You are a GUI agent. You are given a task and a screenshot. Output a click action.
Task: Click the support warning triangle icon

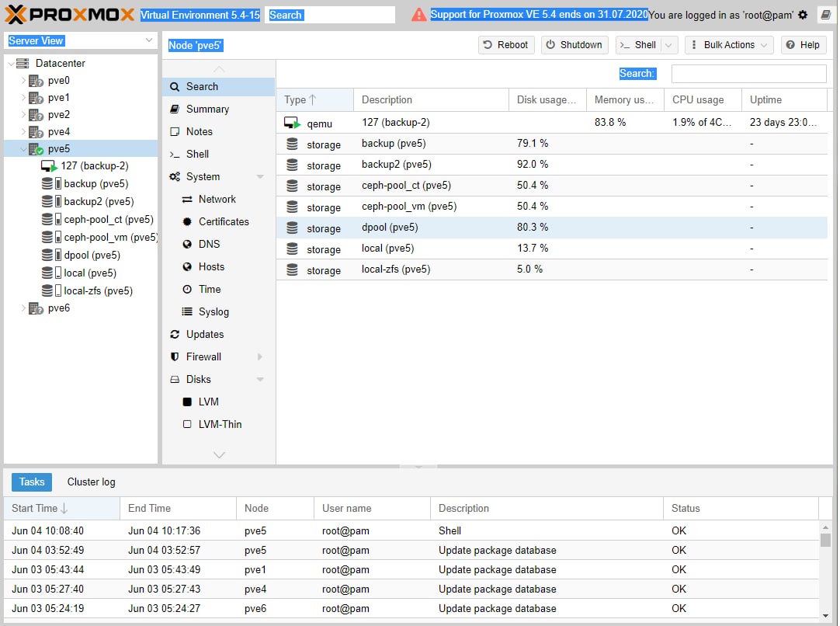[x=419, y=15]
